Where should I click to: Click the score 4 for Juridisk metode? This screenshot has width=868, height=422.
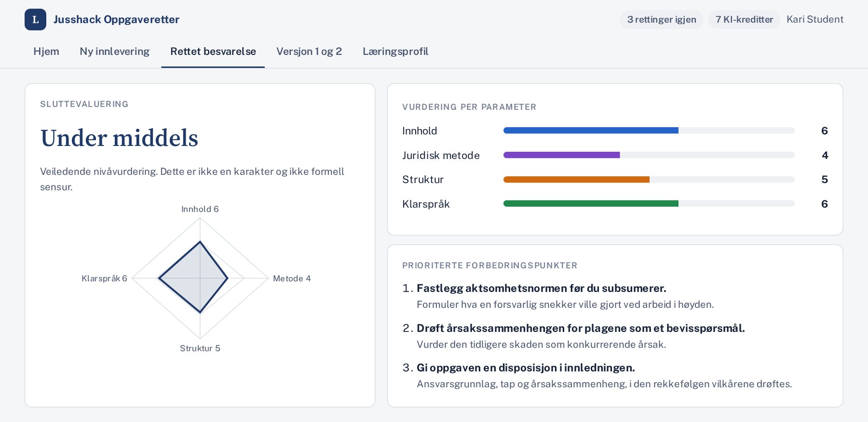tap(825, 155)
